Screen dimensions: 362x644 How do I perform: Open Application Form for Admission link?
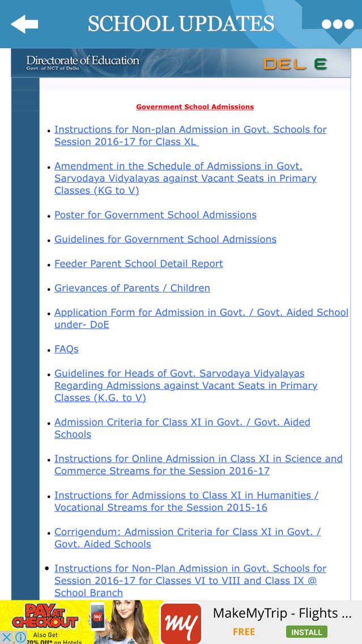click(x=202, y=318)
